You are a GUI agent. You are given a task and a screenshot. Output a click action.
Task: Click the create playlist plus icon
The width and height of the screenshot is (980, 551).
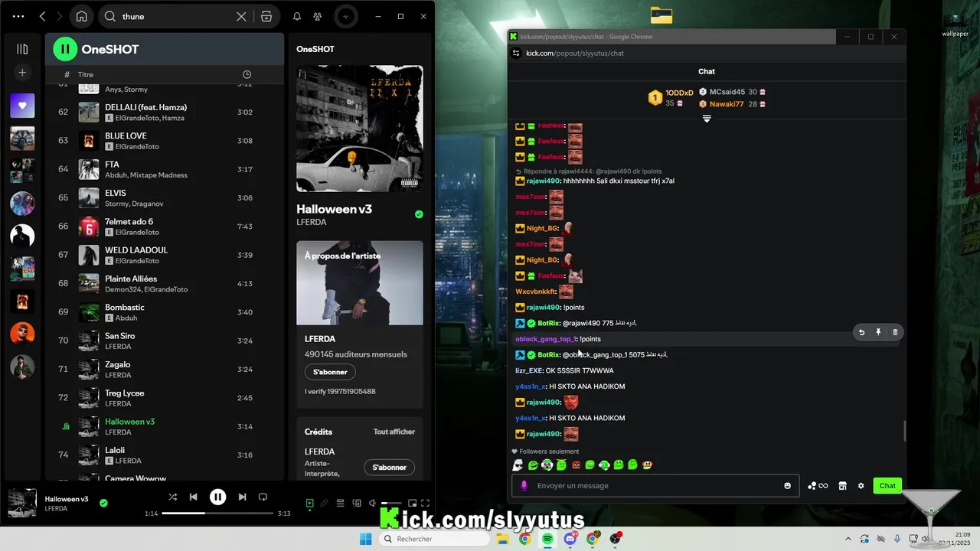[x=22, y=73]
